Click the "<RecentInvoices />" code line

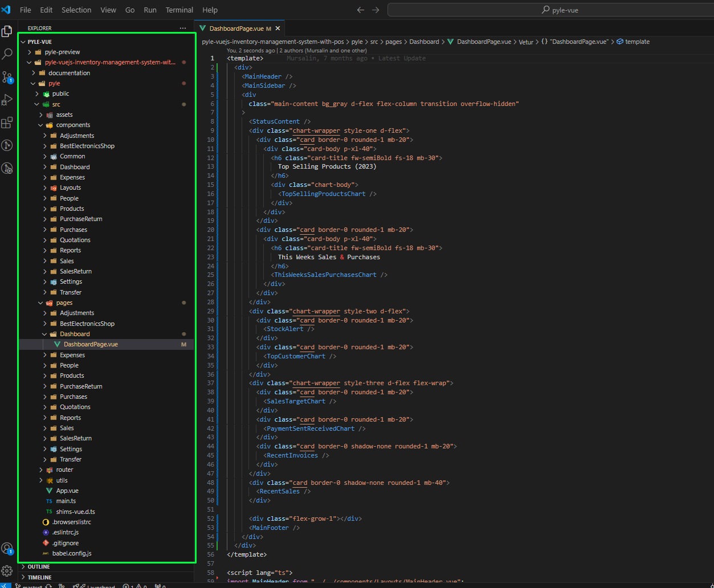pos(296,455)
